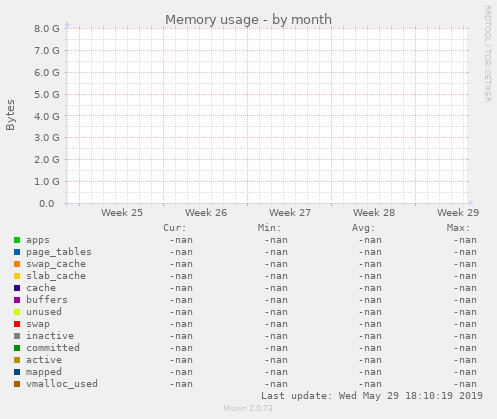Click the yellow slab_cache legend swatch
Viewport: 497px width, 419px height.
click(17, 276)
